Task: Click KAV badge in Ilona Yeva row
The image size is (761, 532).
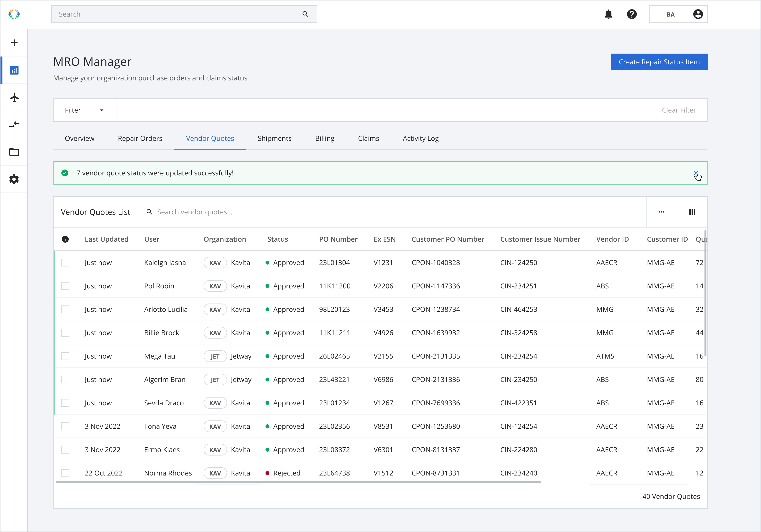Action: [215, 427]
